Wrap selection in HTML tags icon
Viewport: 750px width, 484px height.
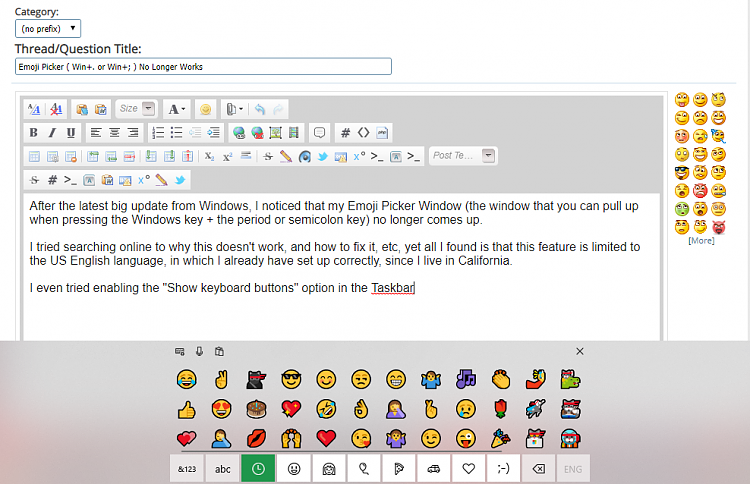[x=364, y=132]
